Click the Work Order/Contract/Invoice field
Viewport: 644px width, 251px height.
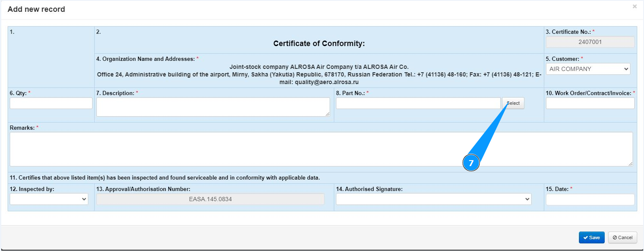590,103
